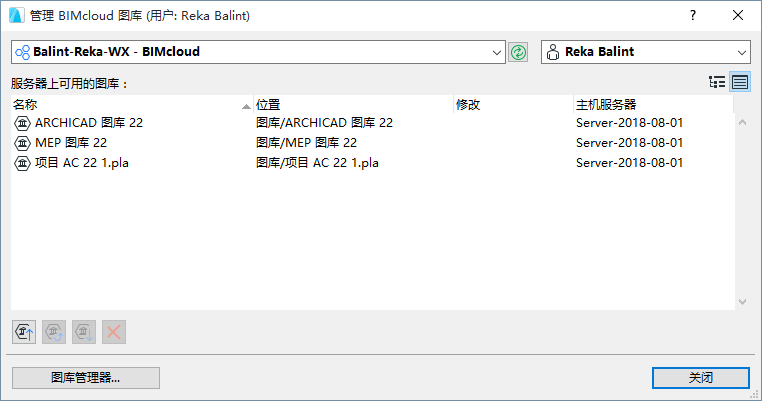This screenshot has width=762, height=401.
Task: Click library icon beside ARCHICAD 图库 22
Action: pos(22,123)
